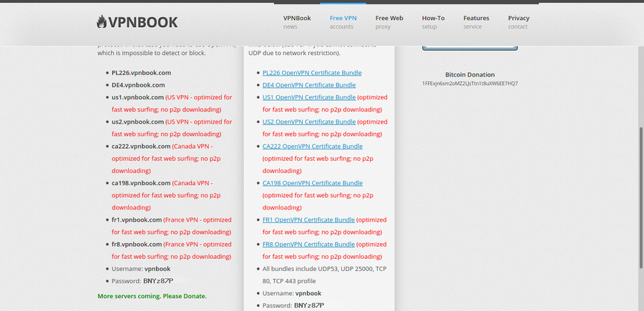The image size is (644, 311).
Task: Select DE4.vpnbook.com server text
Action: pos(138,85)
